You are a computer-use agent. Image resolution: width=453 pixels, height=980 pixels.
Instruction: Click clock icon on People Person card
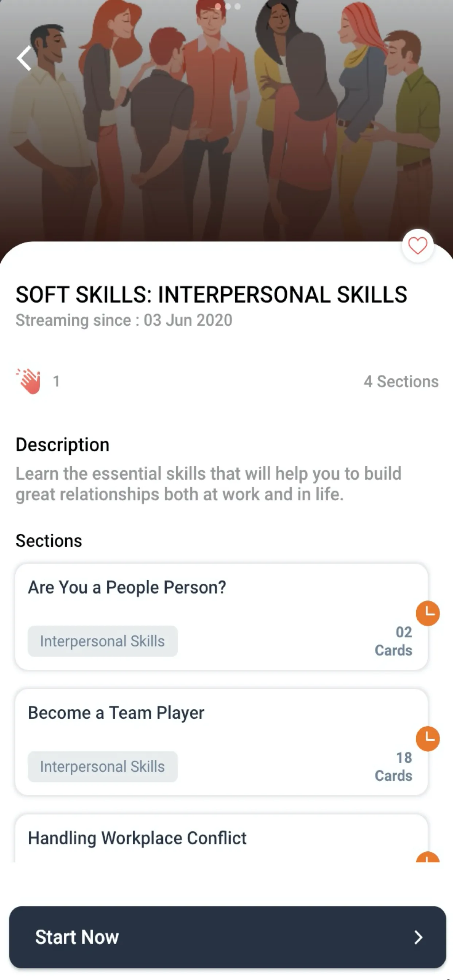coord(427,613)
